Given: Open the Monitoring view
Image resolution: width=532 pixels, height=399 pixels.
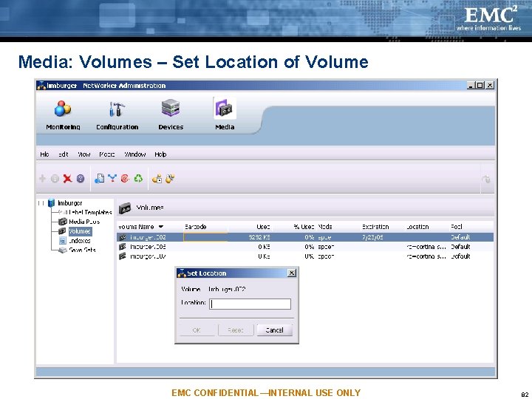Looking at the screenshot, I should coord(63,115).
